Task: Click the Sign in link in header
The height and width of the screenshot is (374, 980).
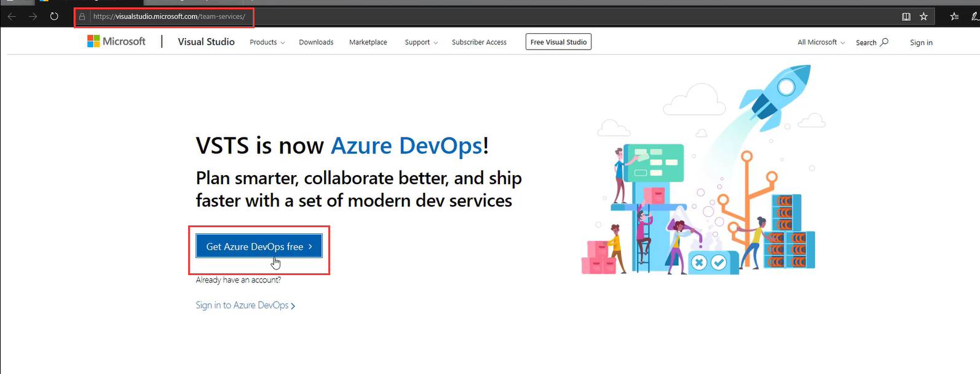Action: pos(921,42)
